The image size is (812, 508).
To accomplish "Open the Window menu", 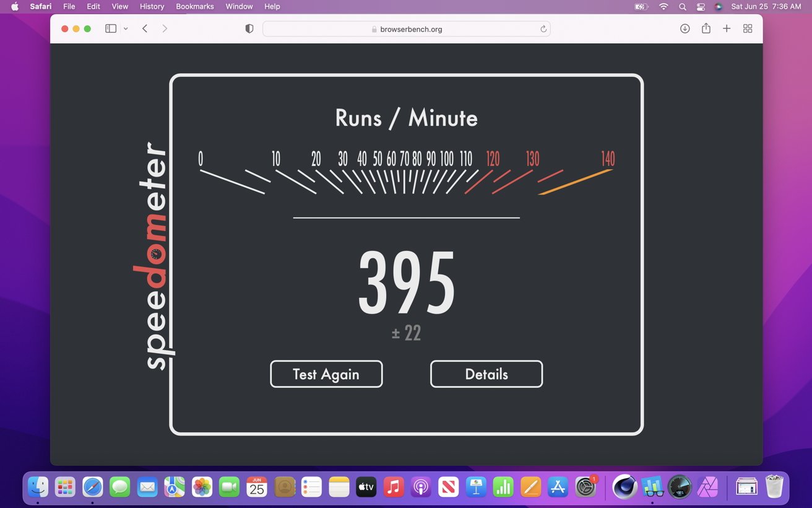I will click(239, 6).
